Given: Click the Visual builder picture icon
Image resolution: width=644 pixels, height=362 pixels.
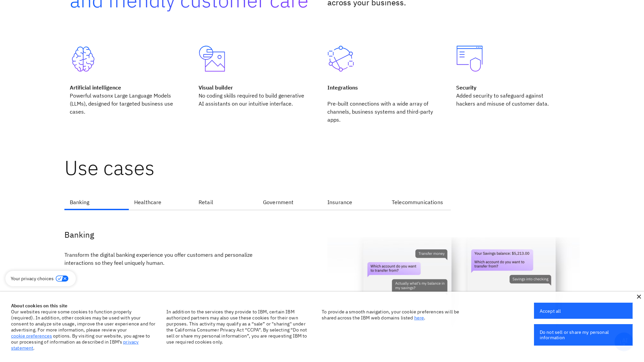Looking at the screenshot, I should 212,59.
